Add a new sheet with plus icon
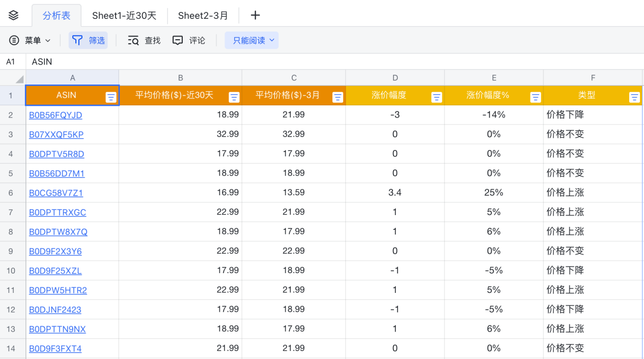644x359 pixels. pos(256,15)
